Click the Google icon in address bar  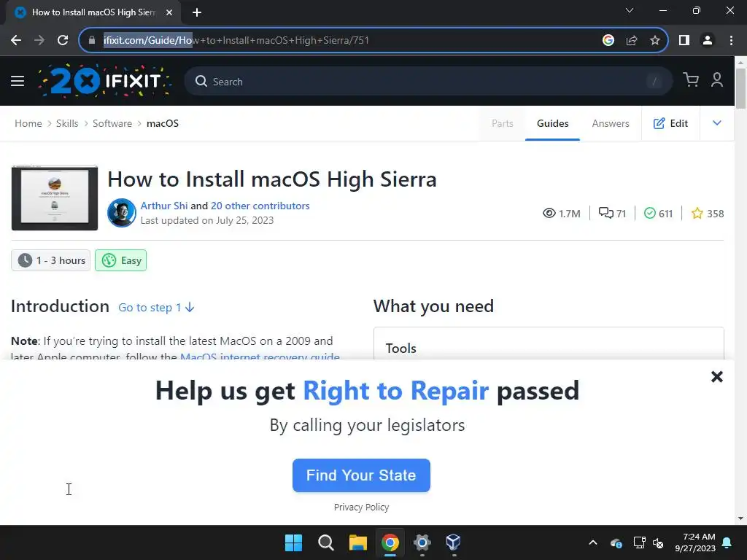click(608, 41)
